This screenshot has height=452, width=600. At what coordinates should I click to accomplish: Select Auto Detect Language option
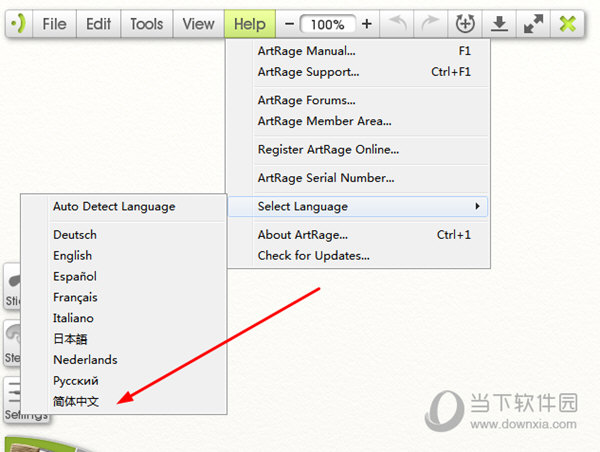[124, 207]
